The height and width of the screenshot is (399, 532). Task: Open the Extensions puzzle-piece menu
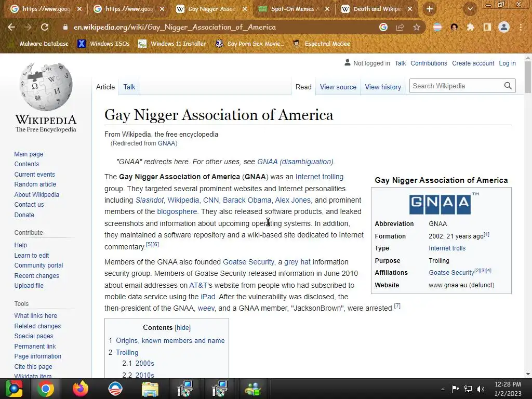[470, 27]
